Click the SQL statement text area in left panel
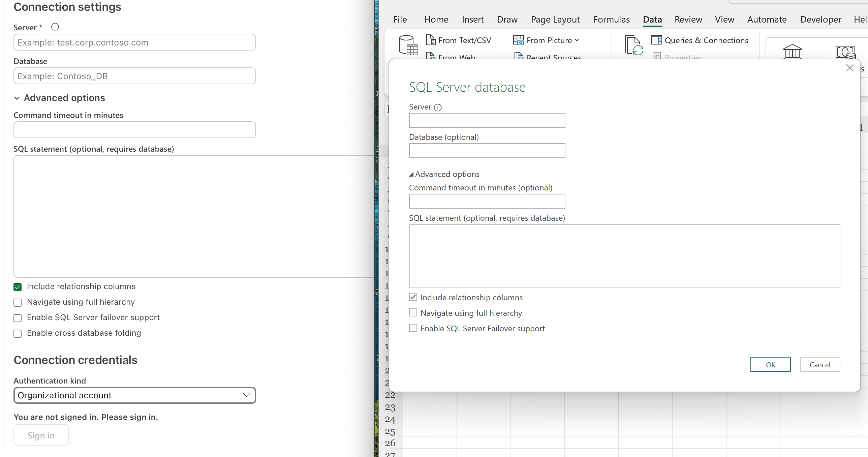 point(194,216)
